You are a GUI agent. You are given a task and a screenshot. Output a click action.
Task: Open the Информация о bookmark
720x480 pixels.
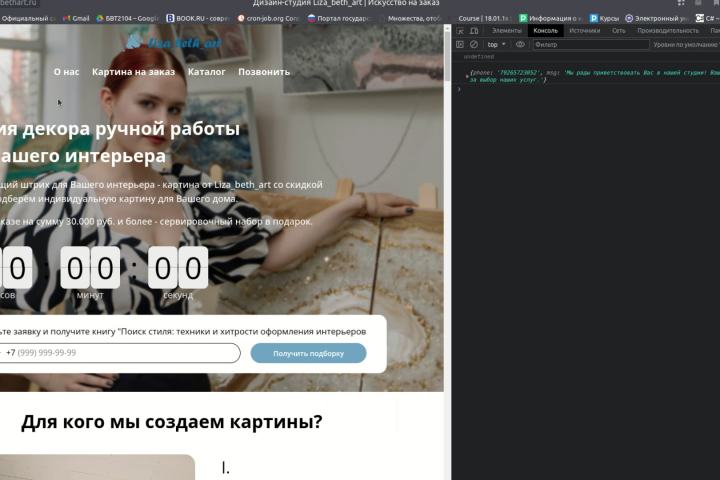coord(551,18)
